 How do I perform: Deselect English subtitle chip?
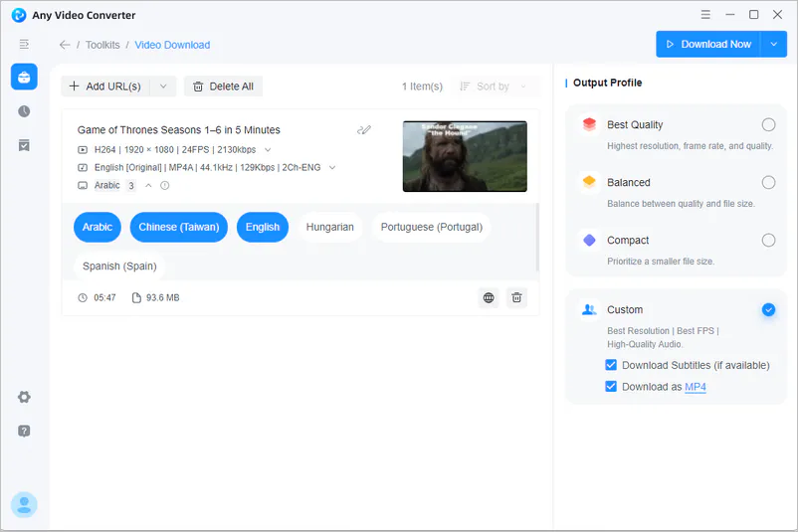[263, 227]
